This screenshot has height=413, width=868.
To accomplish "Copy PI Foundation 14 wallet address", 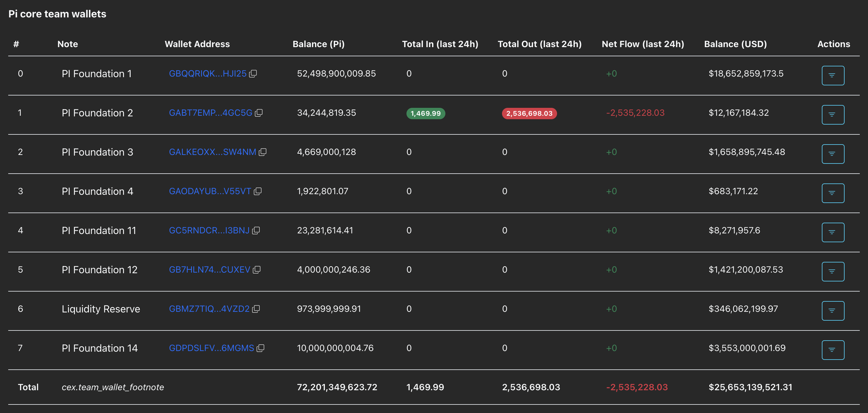I will pos(260,348).
